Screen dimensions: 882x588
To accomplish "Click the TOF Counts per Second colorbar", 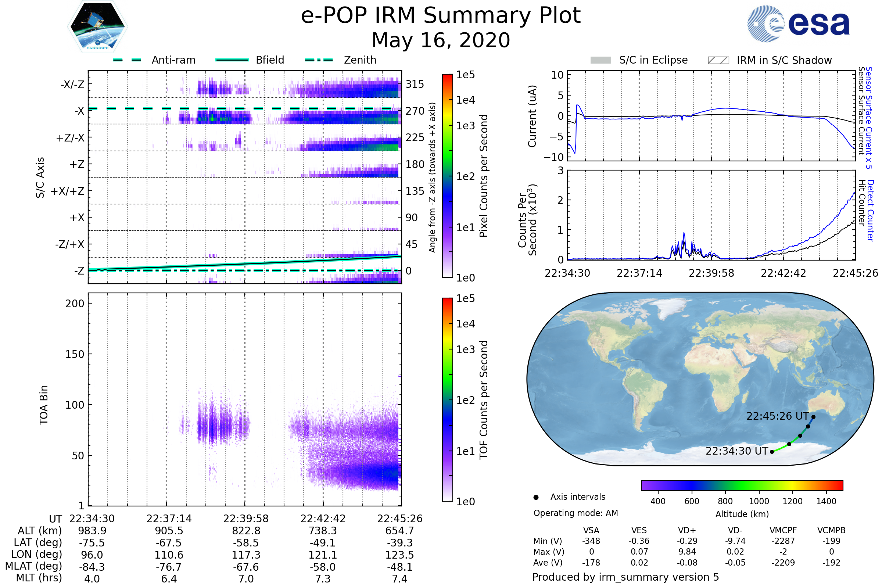I will (x=447, y=400).
